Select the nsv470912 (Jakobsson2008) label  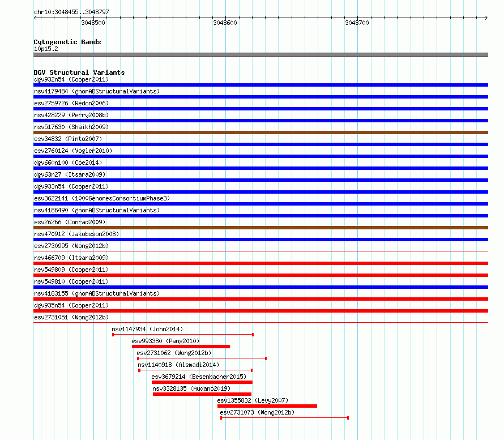(76, 234)
